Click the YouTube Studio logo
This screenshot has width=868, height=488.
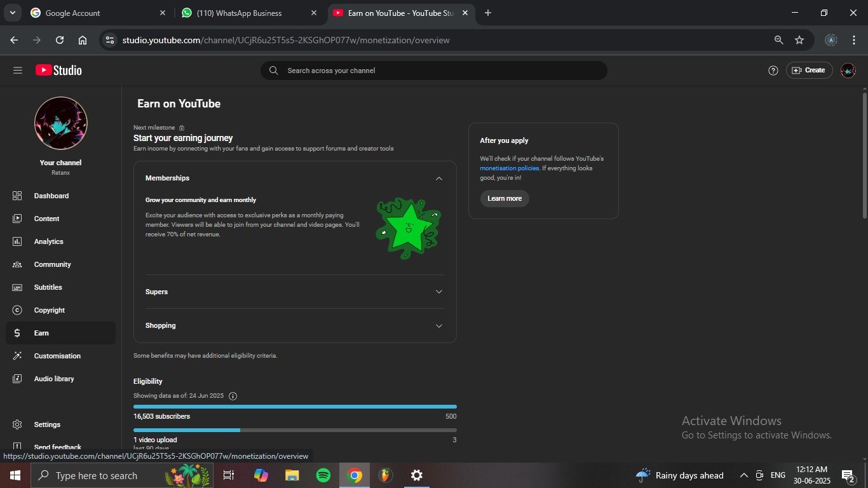(58, 71)
